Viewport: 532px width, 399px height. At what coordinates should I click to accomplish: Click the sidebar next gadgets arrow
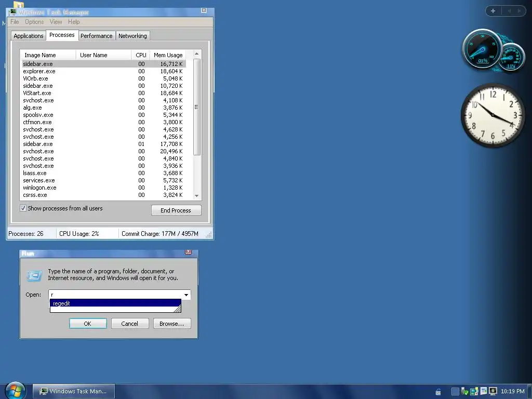[x=519, y=11]
